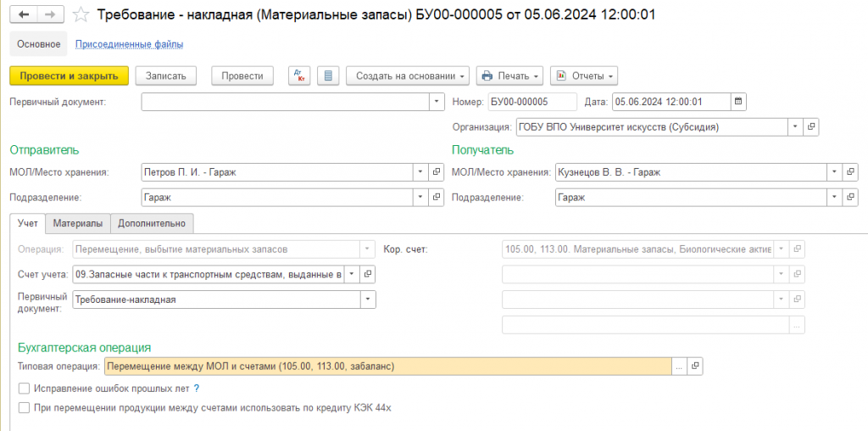Switch to Дополнительно tab
The image size is (868, 431).
click(152, 223)
